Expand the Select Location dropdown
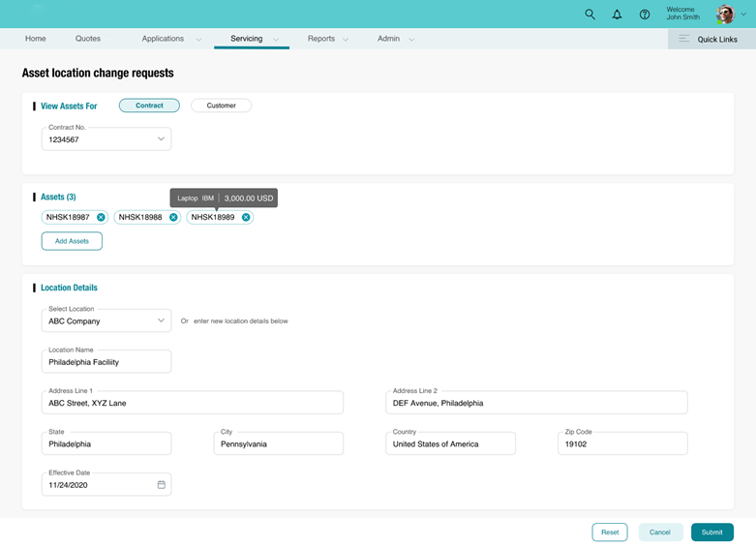Image resolution: width=756 pixels, height=548 pixels. 161,320
